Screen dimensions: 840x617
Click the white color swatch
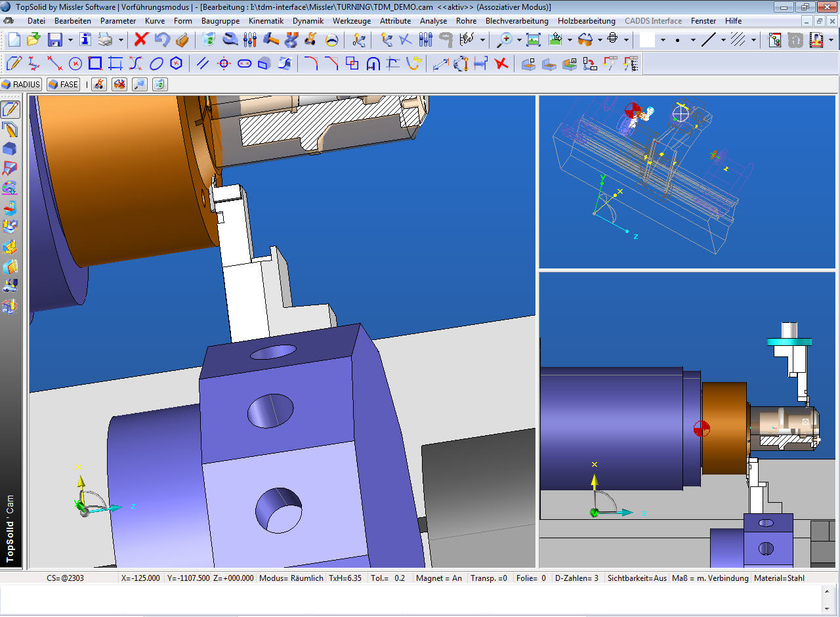click(x=648, y=39)
